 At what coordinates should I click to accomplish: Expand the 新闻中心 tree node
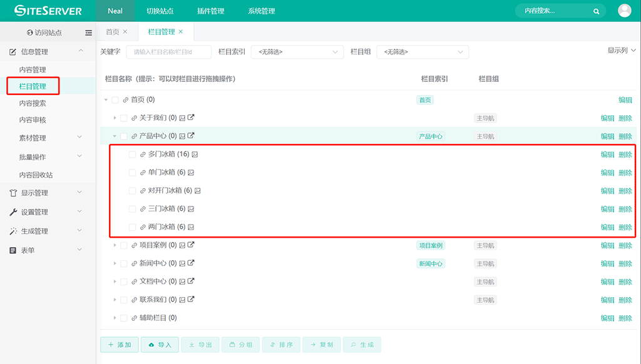pos(115,263)
